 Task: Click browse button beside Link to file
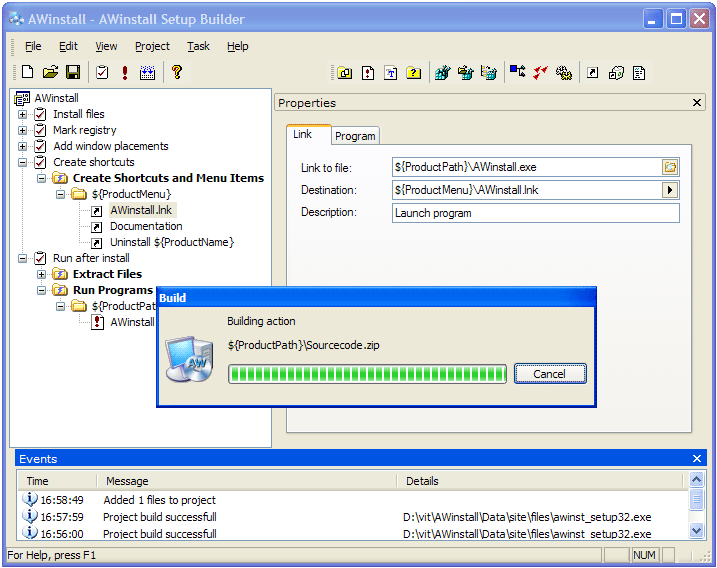click(670, 167)
